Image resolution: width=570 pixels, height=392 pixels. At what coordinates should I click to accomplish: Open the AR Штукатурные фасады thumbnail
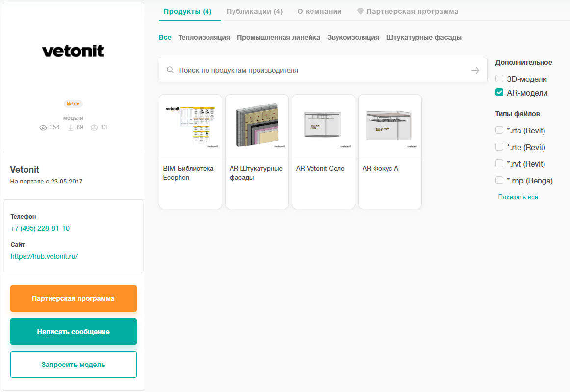[257, 126]
